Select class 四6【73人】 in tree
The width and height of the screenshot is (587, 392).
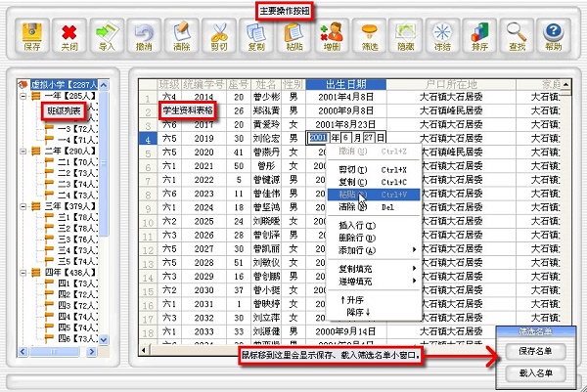tap(77, 338)
